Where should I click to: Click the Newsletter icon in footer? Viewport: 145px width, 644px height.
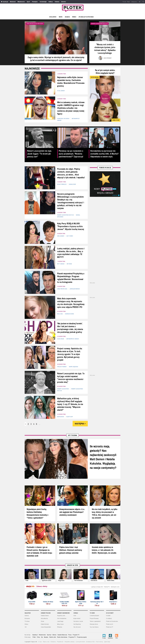coord(110,636)
